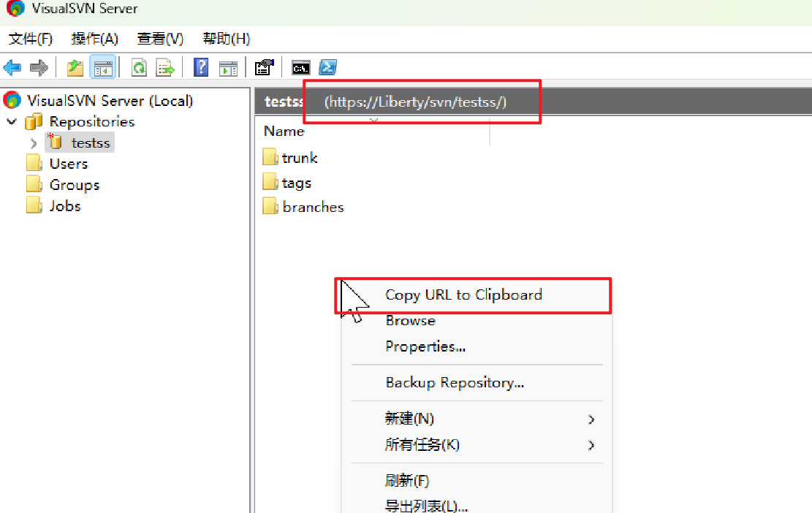The image size is (812, 513).
Task: Open Help via blue question mark icon
Action: (201, 68)
